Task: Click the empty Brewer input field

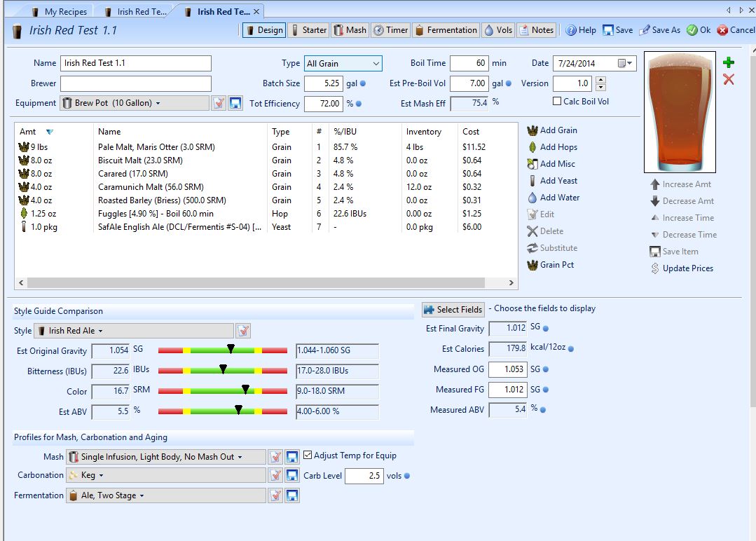Action: click(x=135, y=83)
